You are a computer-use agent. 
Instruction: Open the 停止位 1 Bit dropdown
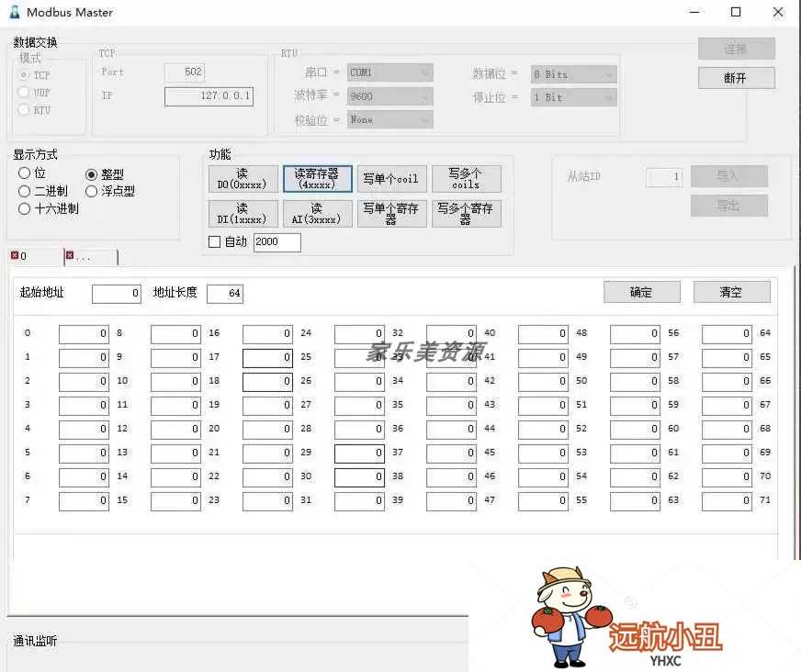tap(574, 97)
